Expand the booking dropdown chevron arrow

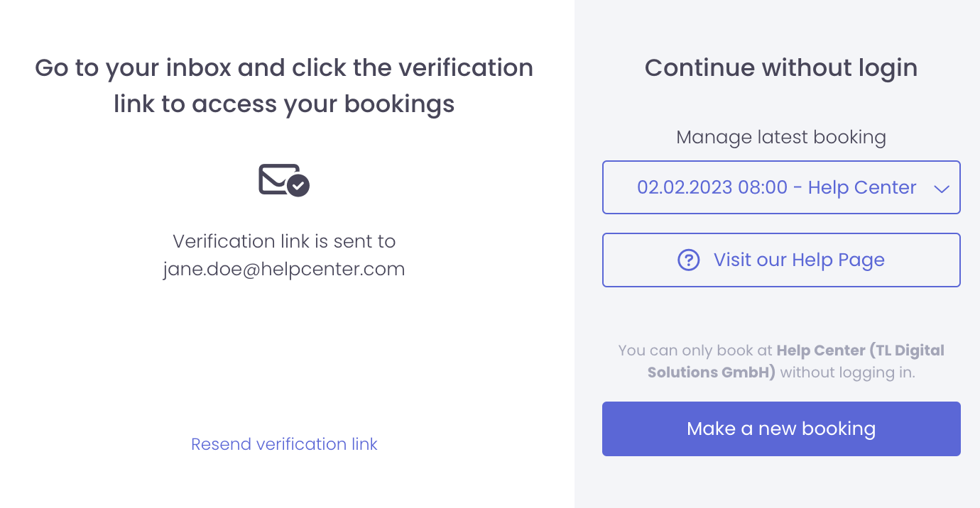coord(942,188)
